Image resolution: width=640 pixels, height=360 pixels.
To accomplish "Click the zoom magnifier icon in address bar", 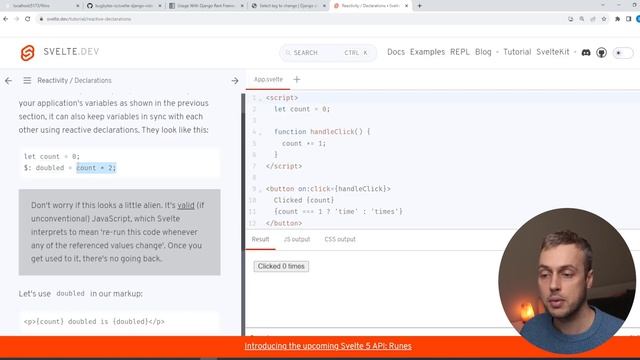I will point(582,19).
